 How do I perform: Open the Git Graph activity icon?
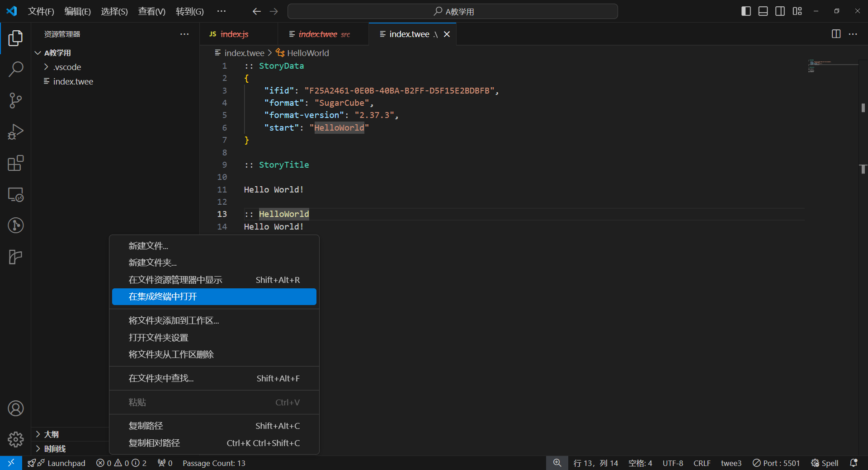[x=15, y=225]
